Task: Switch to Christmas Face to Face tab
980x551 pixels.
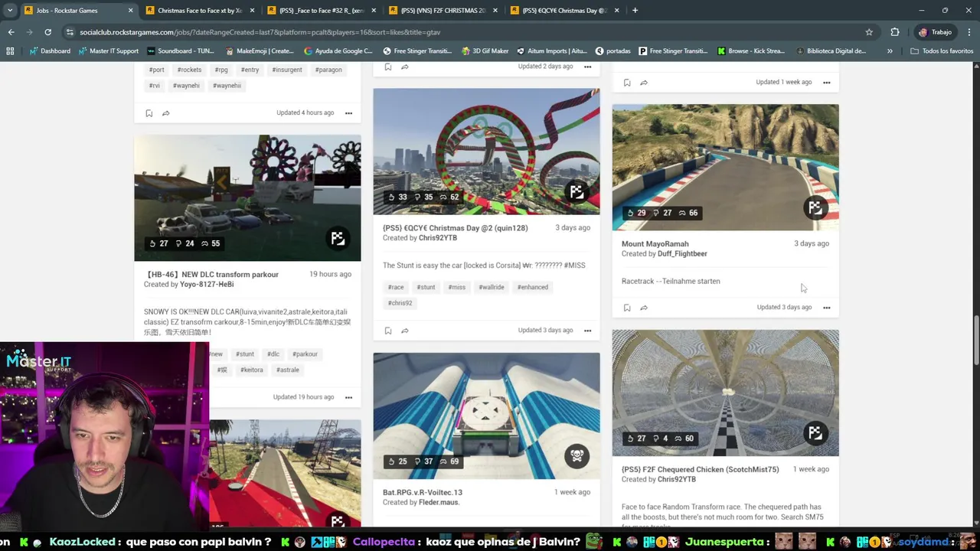Action: point(199,11)
